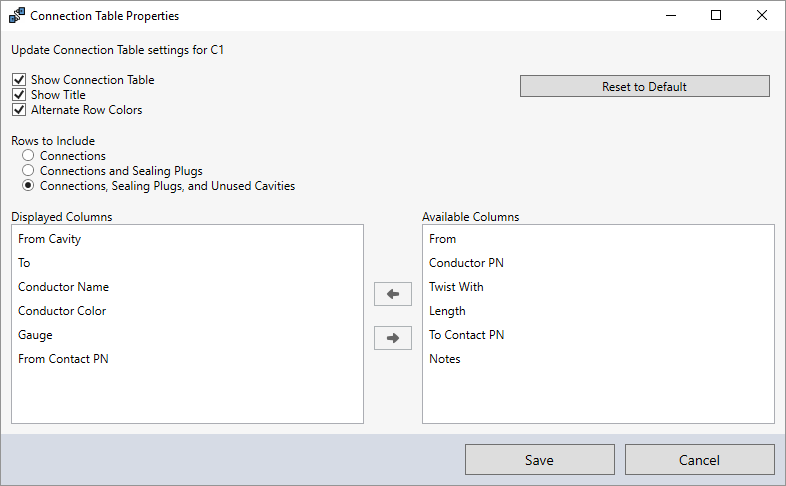Select To in Displayed Columns
786x486 pixels.
click(187, 263)
